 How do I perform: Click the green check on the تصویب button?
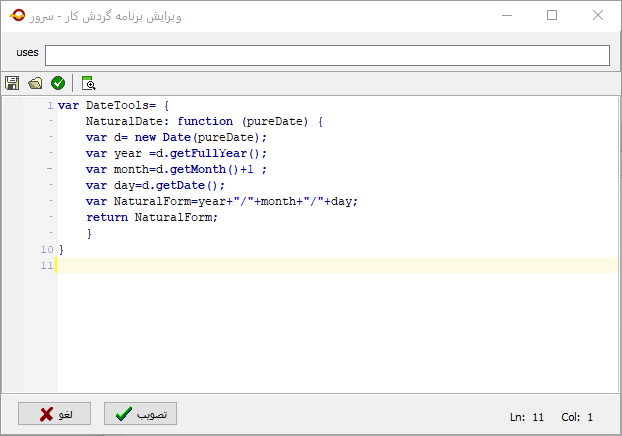pyautogui.click(x=123, y=414)
